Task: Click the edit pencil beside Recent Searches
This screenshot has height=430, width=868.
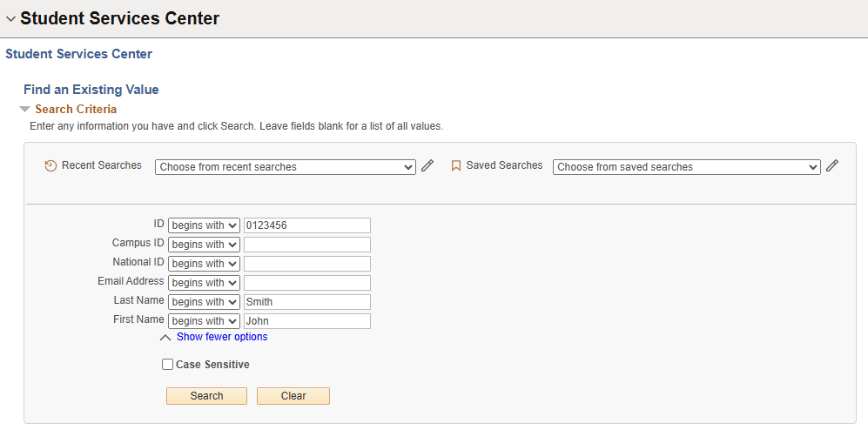Action: [427, 166]
